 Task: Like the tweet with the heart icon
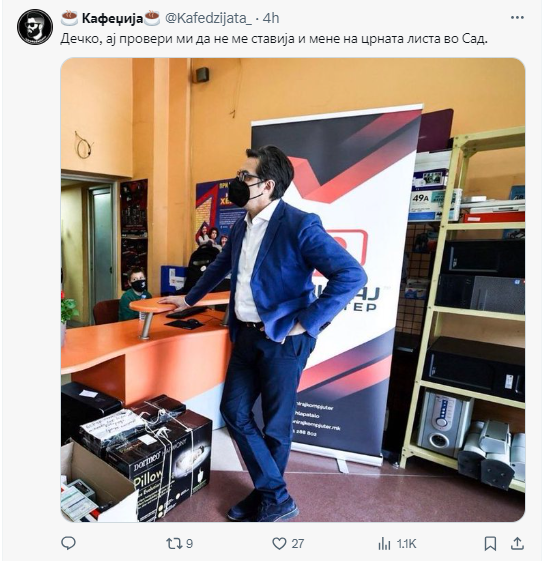pos(279,544)
